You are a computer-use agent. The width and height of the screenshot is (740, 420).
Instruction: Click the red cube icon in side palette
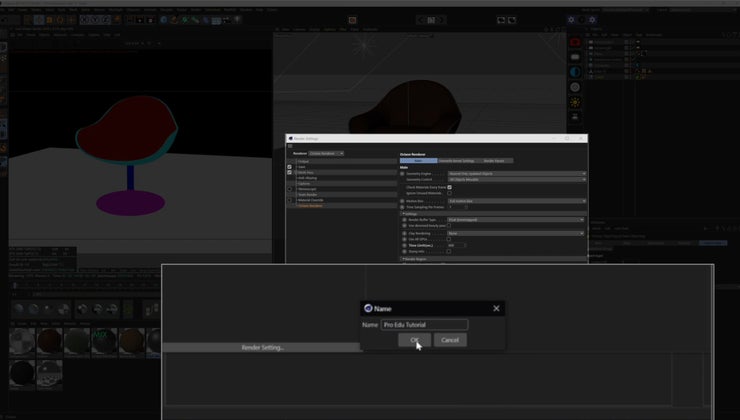point(575,42)
